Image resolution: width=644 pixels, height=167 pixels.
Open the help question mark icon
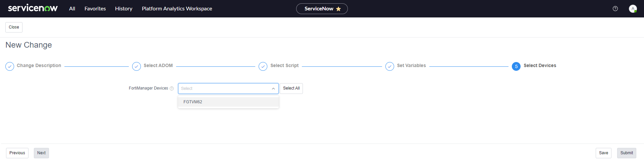tap(615, 9)
